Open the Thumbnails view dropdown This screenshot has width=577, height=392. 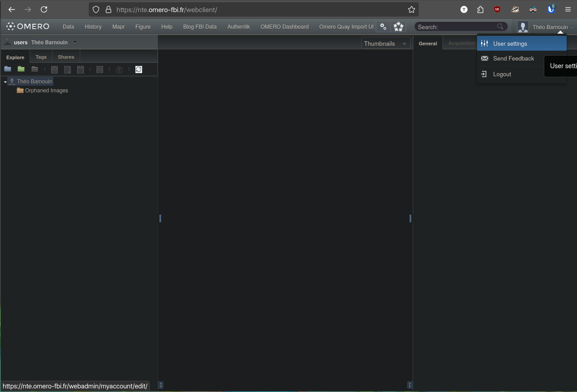386,44
